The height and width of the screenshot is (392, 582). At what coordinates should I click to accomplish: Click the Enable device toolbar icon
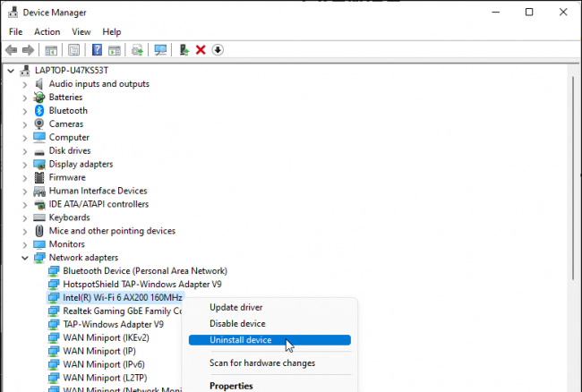tap(184, 50)
